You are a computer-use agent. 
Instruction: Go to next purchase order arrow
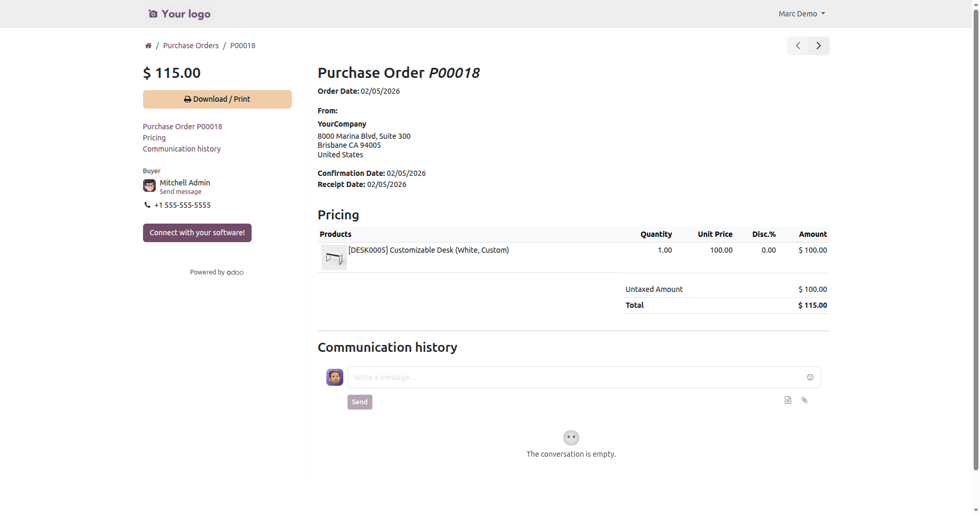pyautogui.click(x=818, y=46)
